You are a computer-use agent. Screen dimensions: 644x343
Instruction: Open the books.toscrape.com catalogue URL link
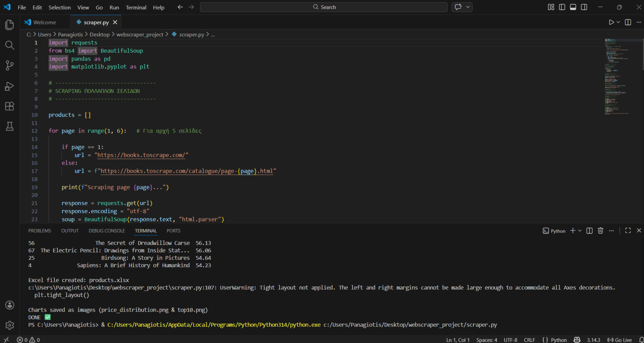point(187,171)
